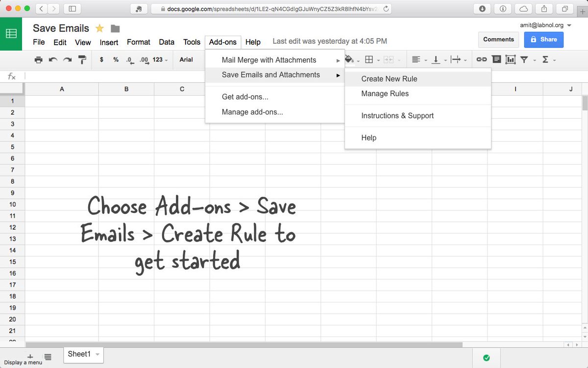
Task: Insert a link
Action: click(481, 59)
